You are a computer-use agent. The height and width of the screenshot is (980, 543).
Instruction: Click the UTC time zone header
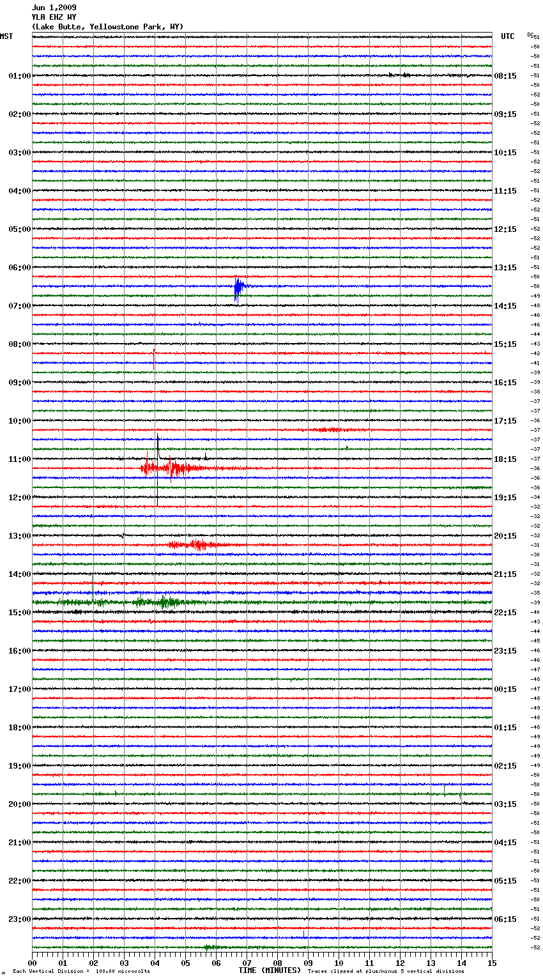507,36
